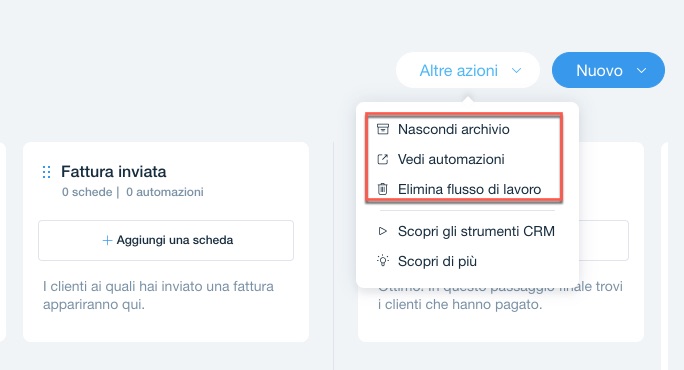The width and height of the screenshot is (684, 370).
Task: Click the external link icon beside Vedi automazioni
Action: 383,159
